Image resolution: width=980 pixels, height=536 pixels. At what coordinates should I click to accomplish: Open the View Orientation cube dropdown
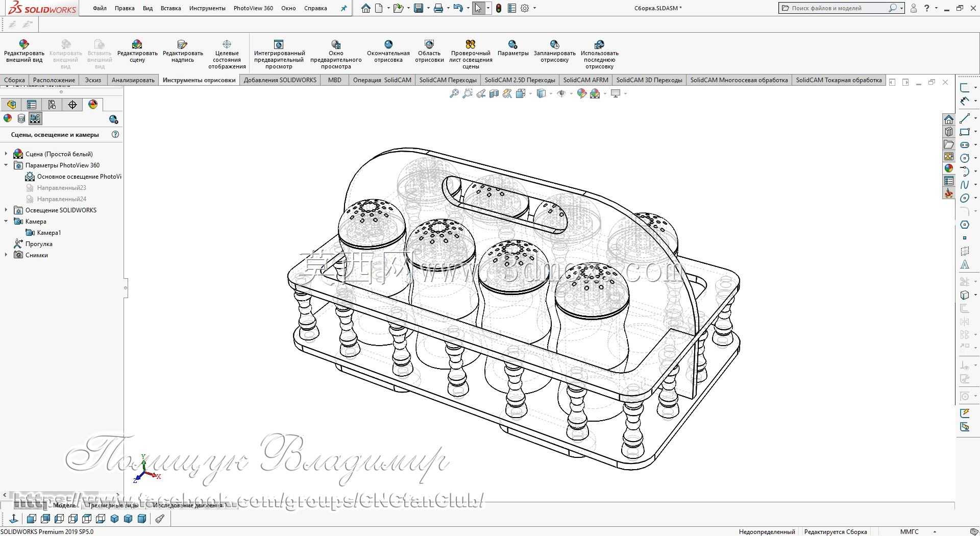(530, 93)
